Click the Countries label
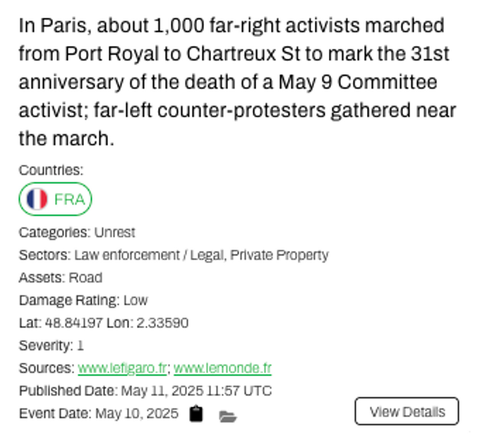This screenshot has height=448, width=488. tap(51, 170)
